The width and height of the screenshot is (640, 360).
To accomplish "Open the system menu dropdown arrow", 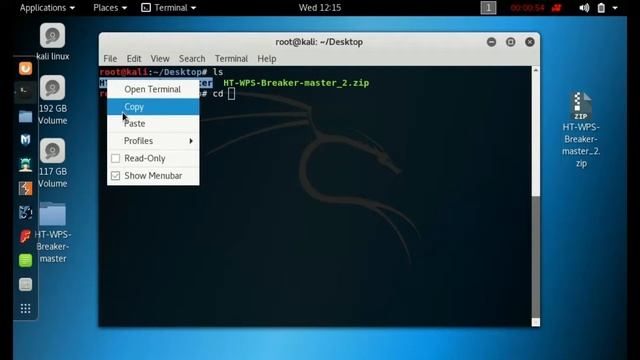I will [615, 8].
